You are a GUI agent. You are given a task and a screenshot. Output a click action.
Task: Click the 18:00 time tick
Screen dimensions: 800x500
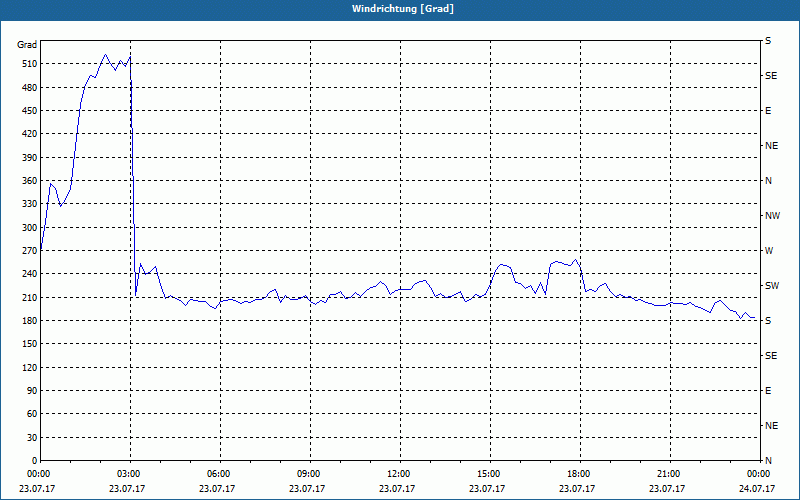pos(581,474)
